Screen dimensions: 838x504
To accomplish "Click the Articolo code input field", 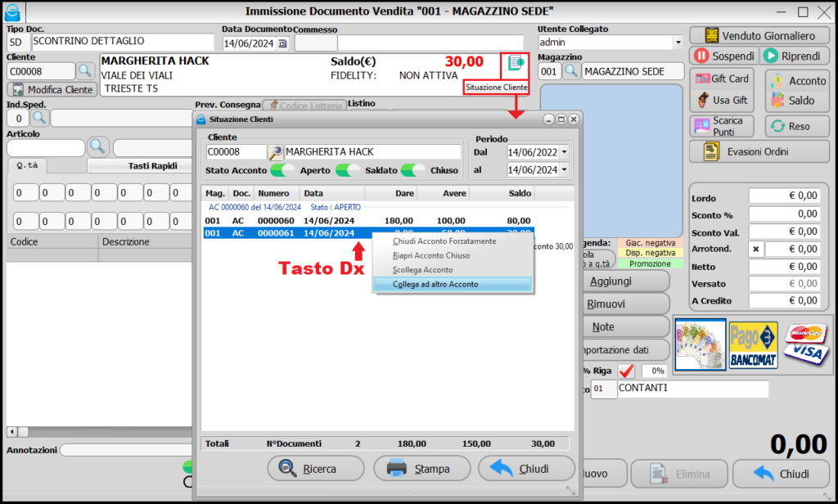I will pos(46,147).
